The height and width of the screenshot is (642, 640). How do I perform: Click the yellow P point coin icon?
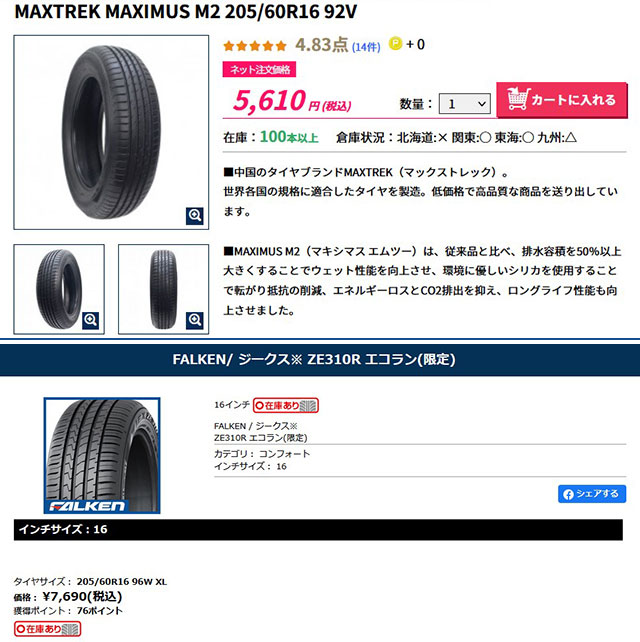[x=396, y=43]
